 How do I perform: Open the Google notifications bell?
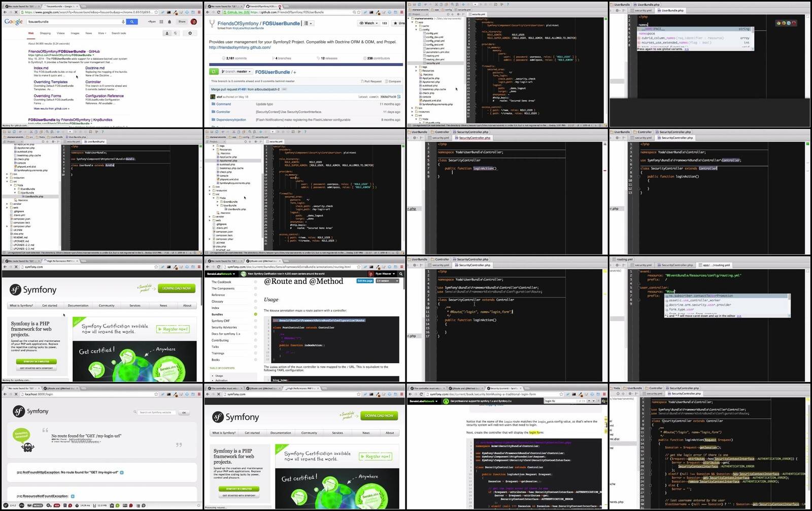point(170,22)
